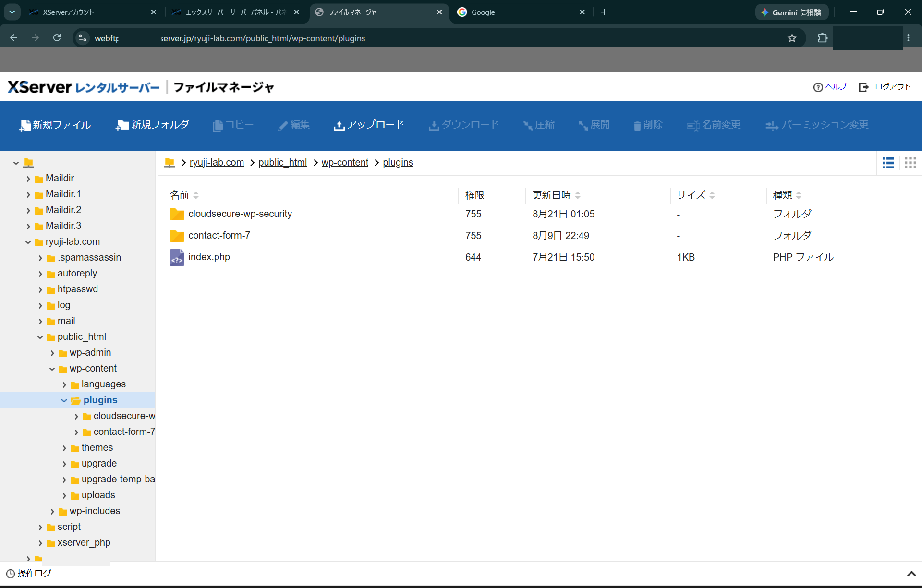Click the index.php PHP file icon

(177, 257)
